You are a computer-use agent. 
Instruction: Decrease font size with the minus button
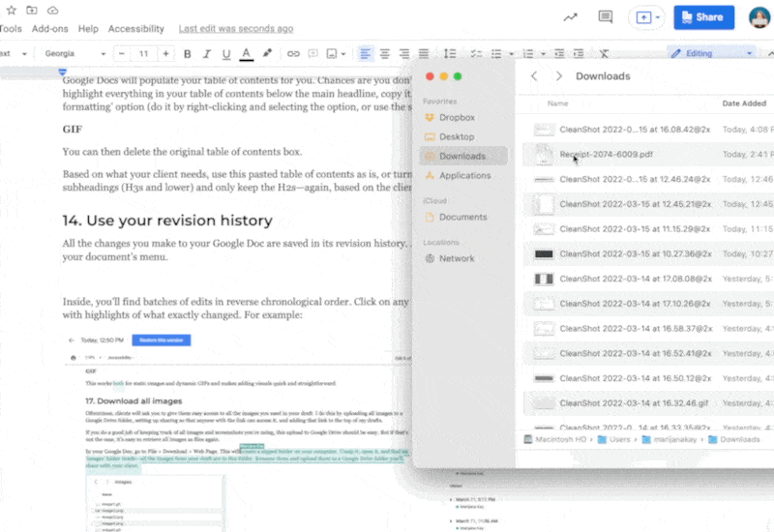coord(122,53)
